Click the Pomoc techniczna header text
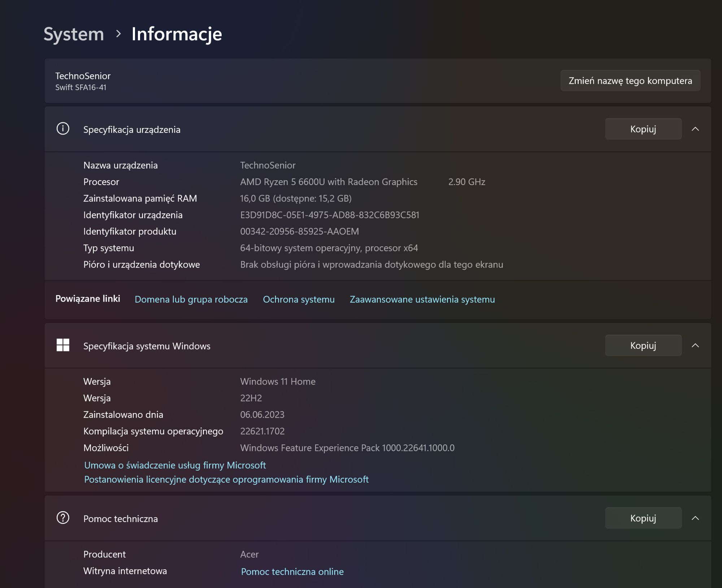This screenshot has height=588, width=722. click(x=121, y=519)
